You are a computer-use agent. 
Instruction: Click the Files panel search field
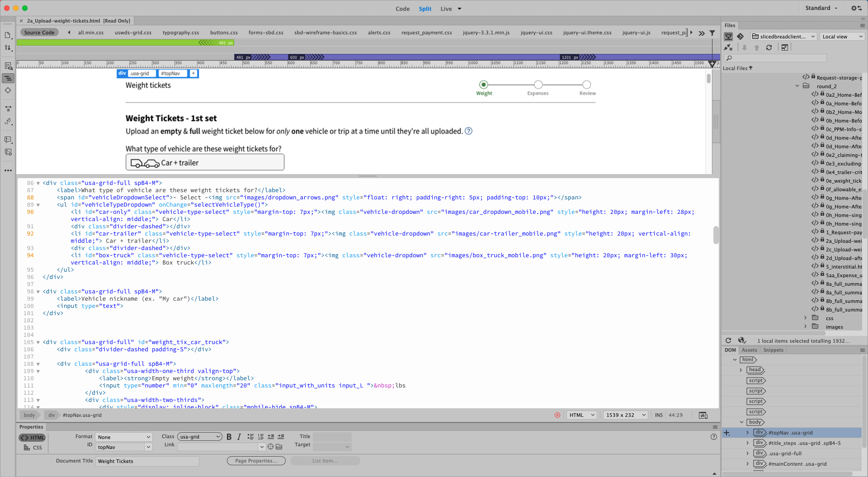[775, 58]
